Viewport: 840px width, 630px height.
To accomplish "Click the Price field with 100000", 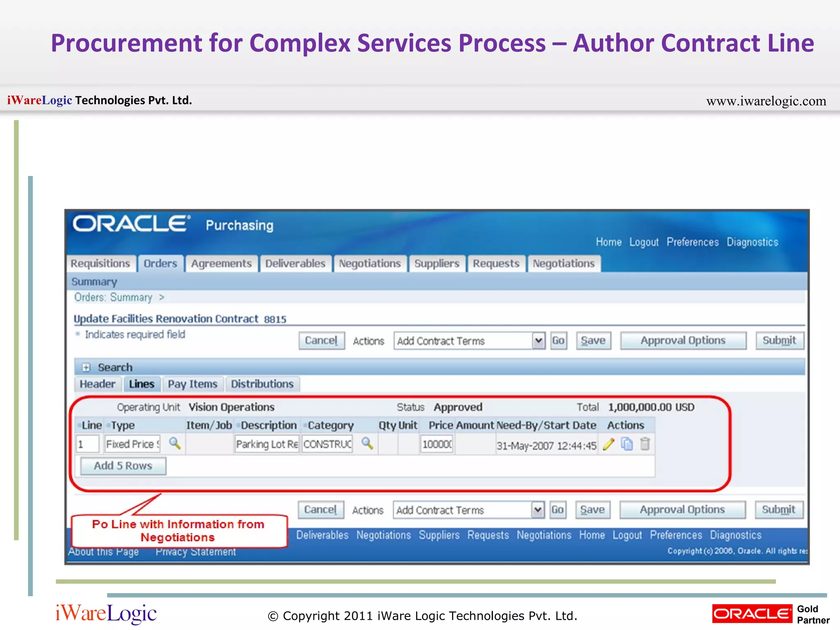I will pyautogui.click(x=437, y=444).
